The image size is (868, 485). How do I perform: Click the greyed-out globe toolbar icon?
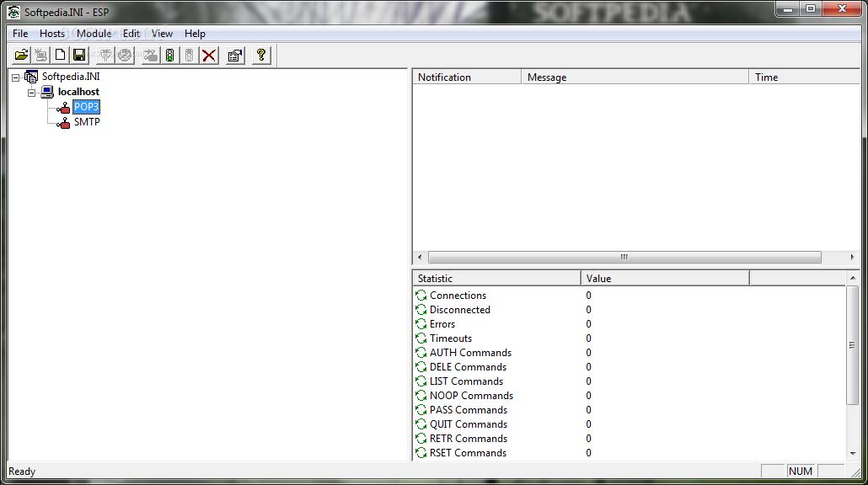[x=125, y=56]
